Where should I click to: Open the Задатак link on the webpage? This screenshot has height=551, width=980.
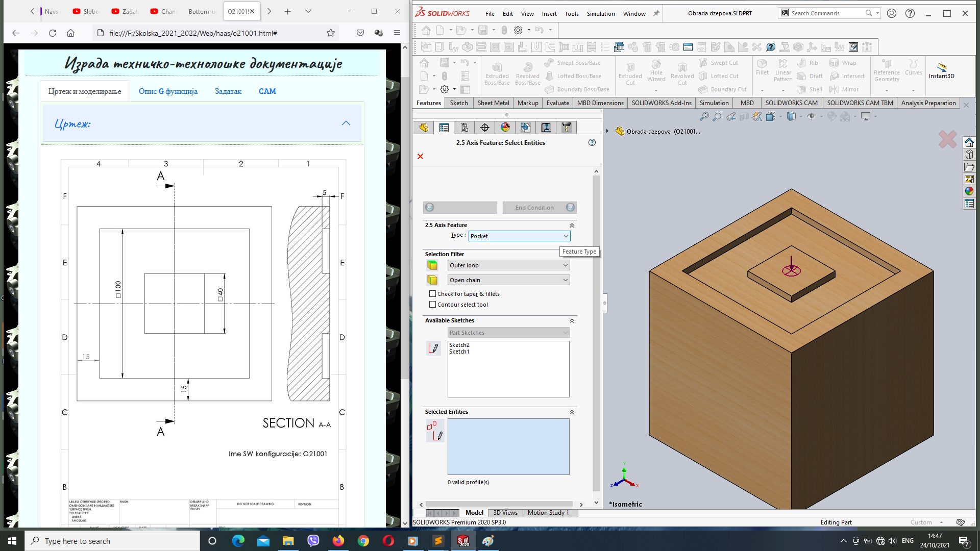coord(228,91)
